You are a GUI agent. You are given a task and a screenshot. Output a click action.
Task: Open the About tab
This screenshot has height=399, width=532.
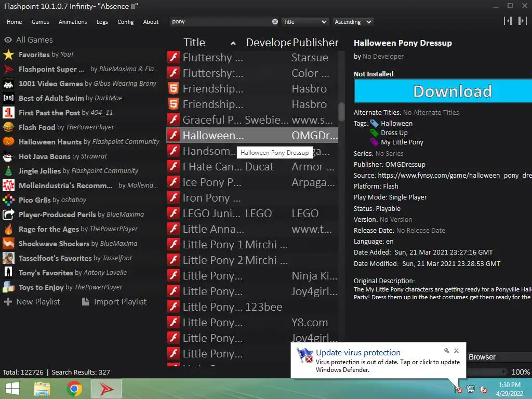151,22
